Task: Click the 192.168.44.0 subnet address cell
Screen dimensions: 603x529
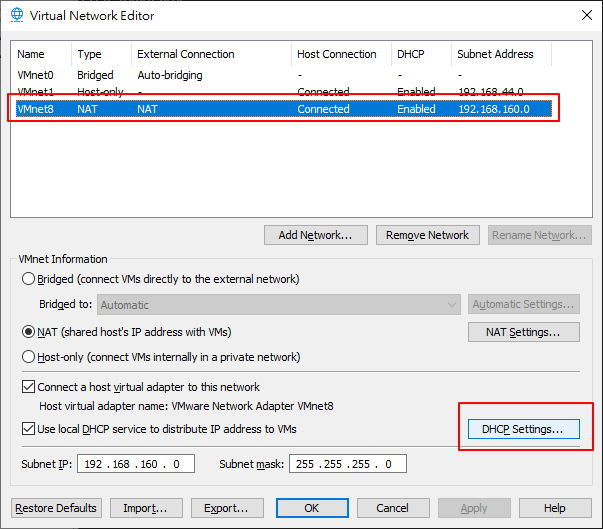Action: pos(491,92)
